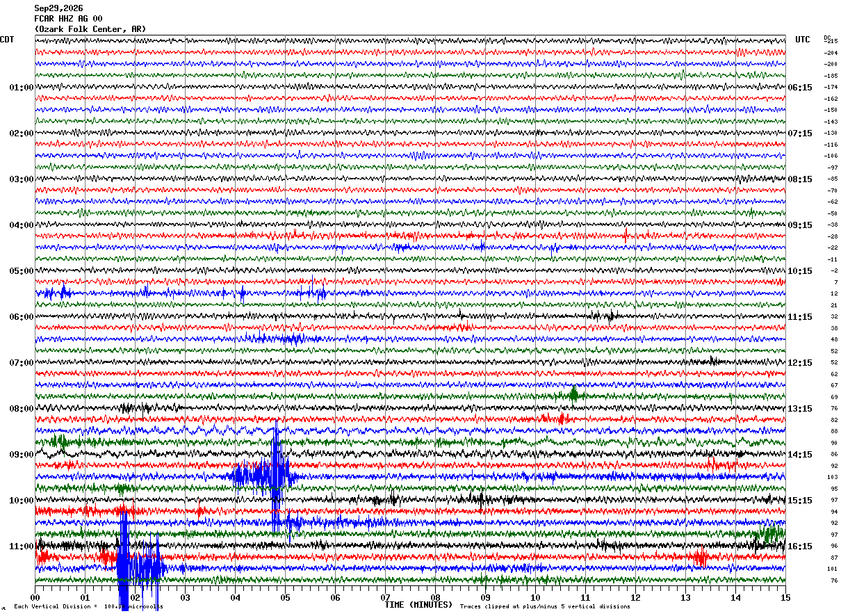Select the FCAR HHZ AG 00 station label

coord(68,19)
